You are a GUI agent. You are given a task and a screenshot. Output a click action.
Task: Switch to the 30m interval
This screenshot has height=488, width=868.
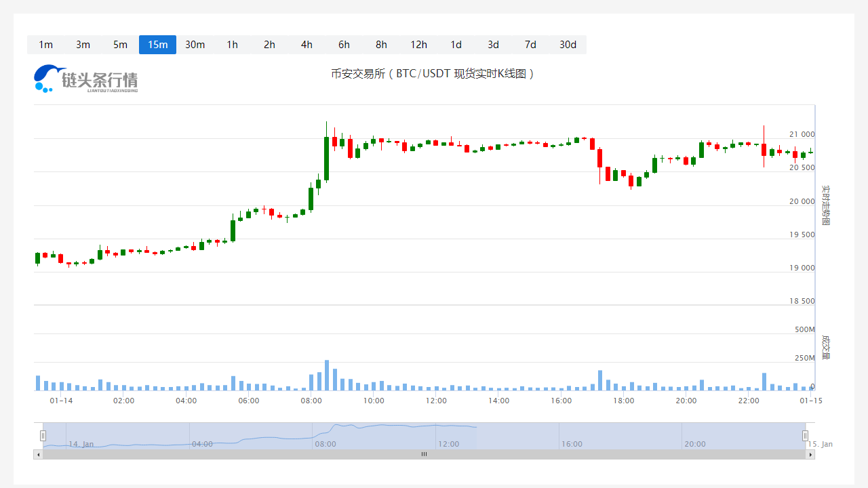tap(195, 45)
